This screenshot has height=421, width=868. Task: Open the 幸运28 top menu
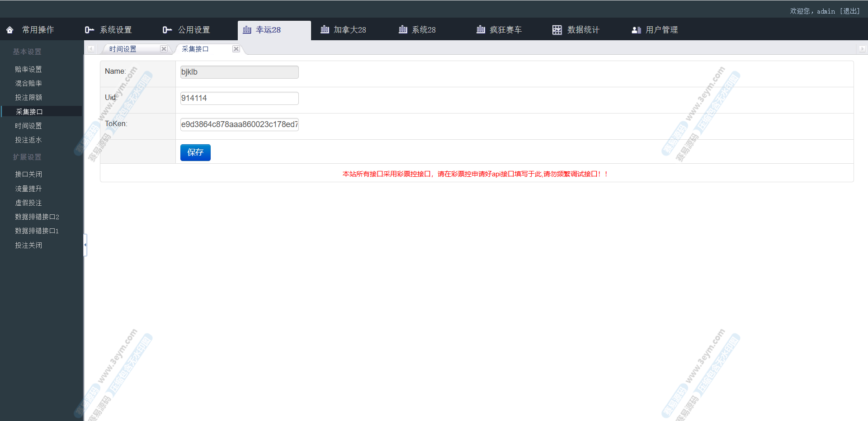coord(268,30)
